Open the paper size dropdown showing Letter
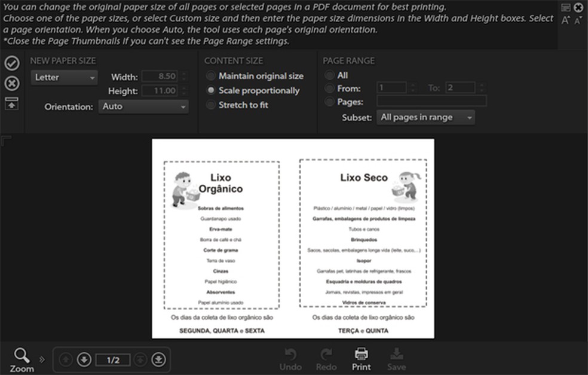The width and height of the screenshot is (588, 375). [63, 78]
